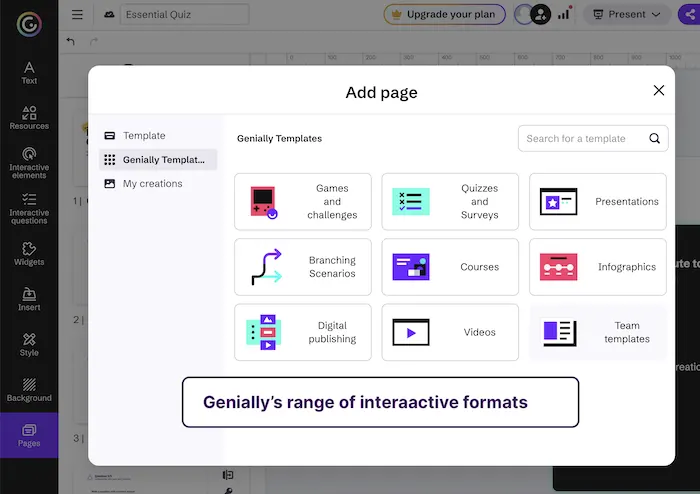
Task: Open the hamburger menu
Action: point(77,15)
